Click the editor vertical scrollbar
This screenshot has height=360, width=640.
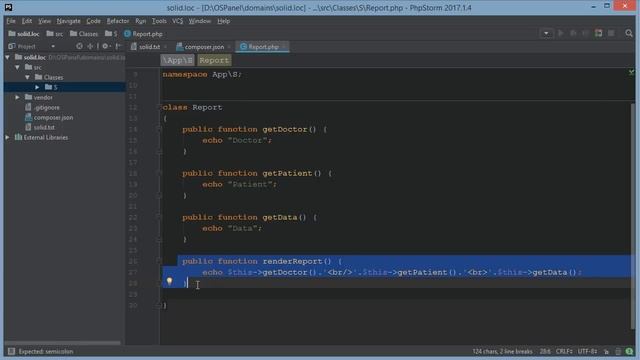(633, 216)
